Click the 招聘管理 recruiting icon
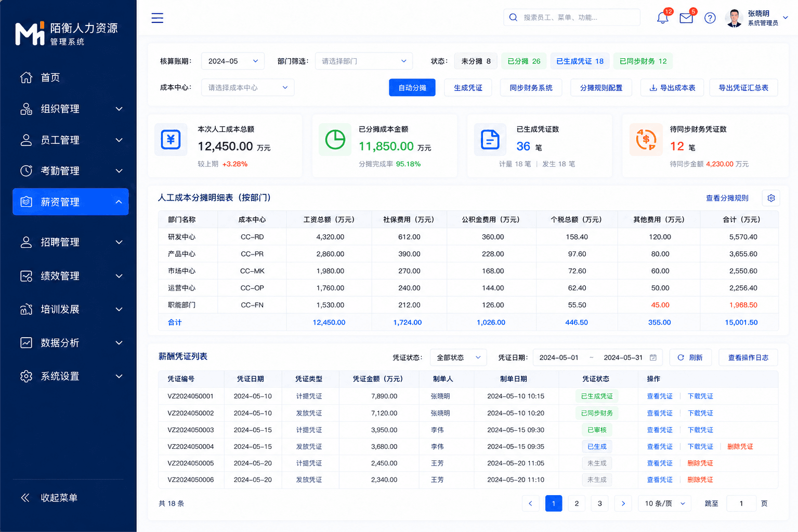The height and width of the screenshot is (532, 798). [x=26, y=242]
